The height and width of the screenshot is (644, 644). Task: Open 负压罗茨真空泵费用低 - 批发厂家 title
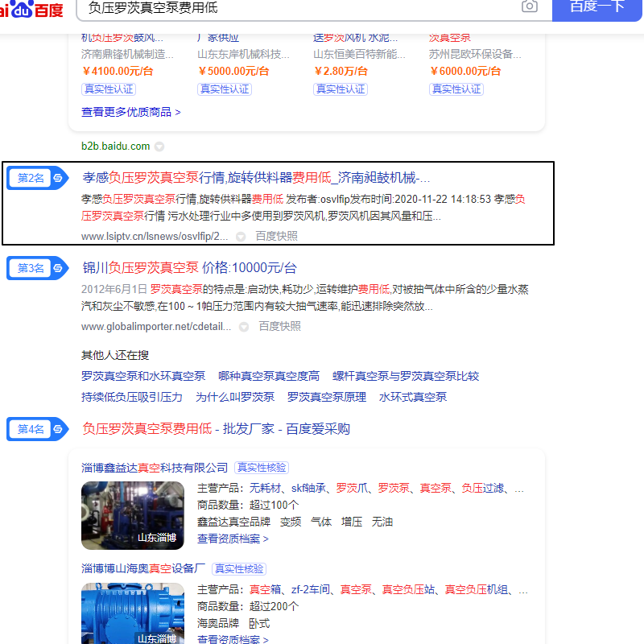[216, 429]
